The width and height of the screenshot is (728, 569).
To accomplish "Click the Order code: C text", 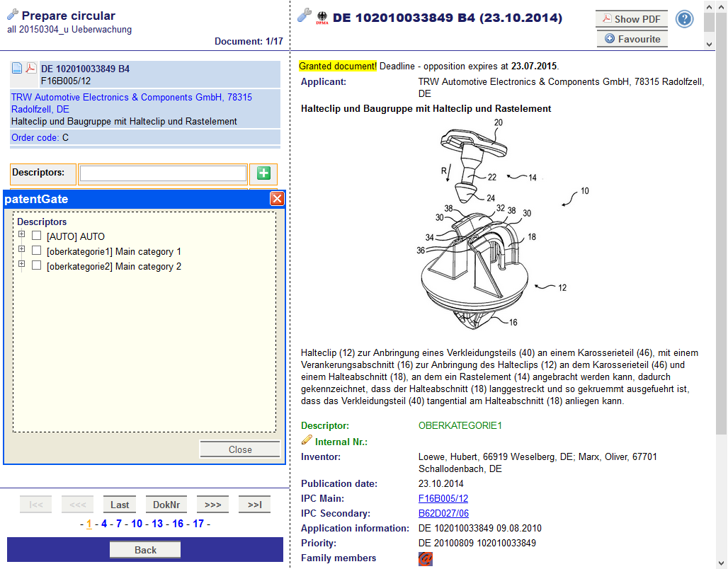I will click(x=40, y=137).
